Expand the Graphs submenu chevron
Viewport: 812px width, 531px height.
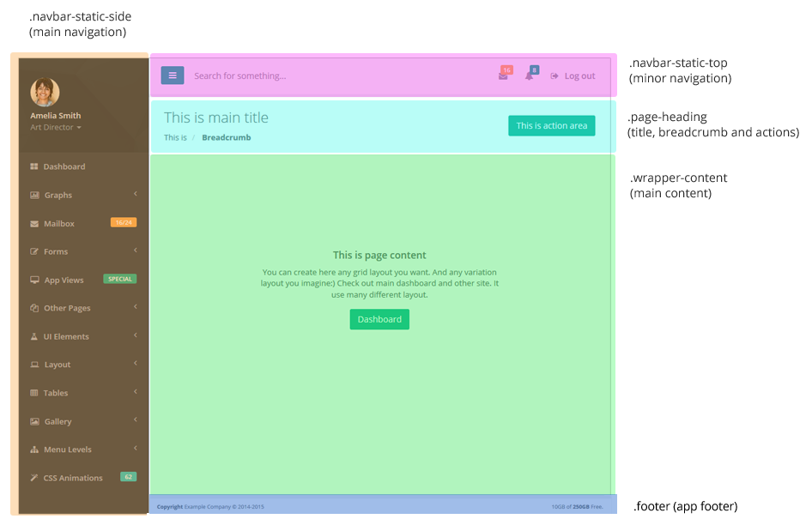[135, 194]
